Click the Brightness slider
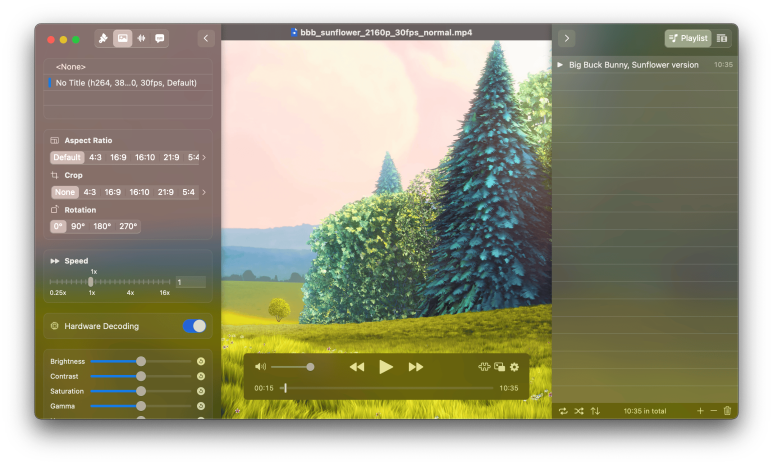This screenshot has width=773, height=465. (141, 361)
